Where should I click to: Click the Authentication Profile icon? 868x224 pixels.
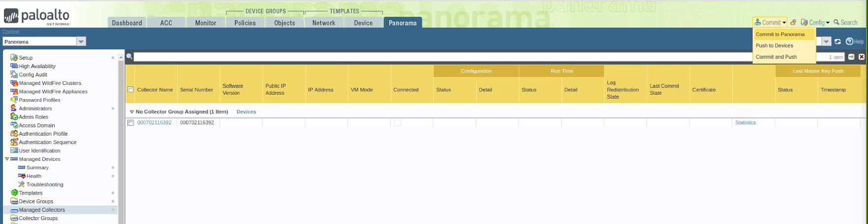[14, 133]
